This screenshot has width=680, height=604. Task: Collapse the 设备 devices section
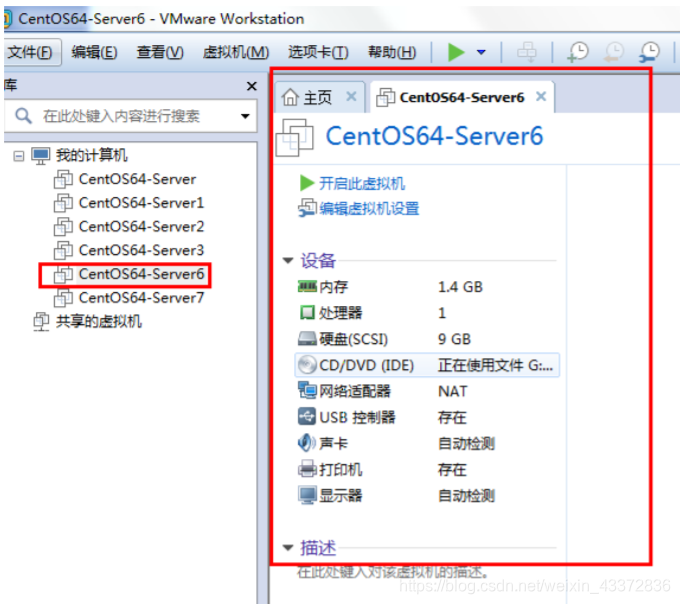coord(288,260)
